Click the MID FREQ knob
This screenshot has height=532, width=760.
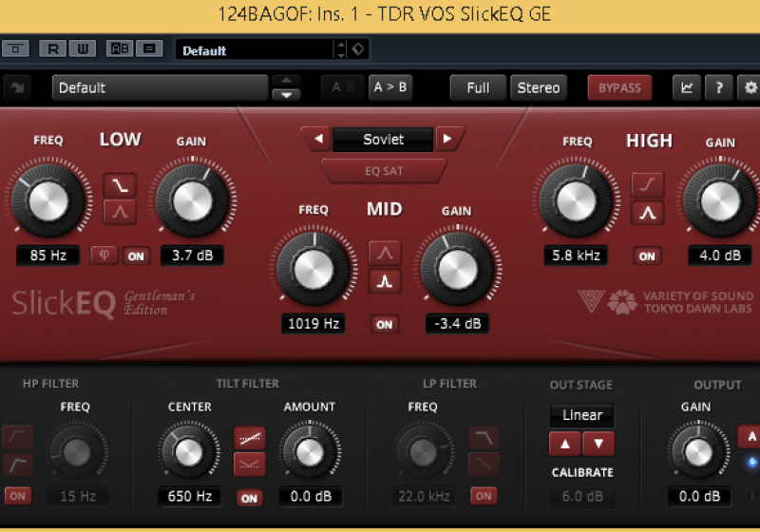tap(313, 270)
